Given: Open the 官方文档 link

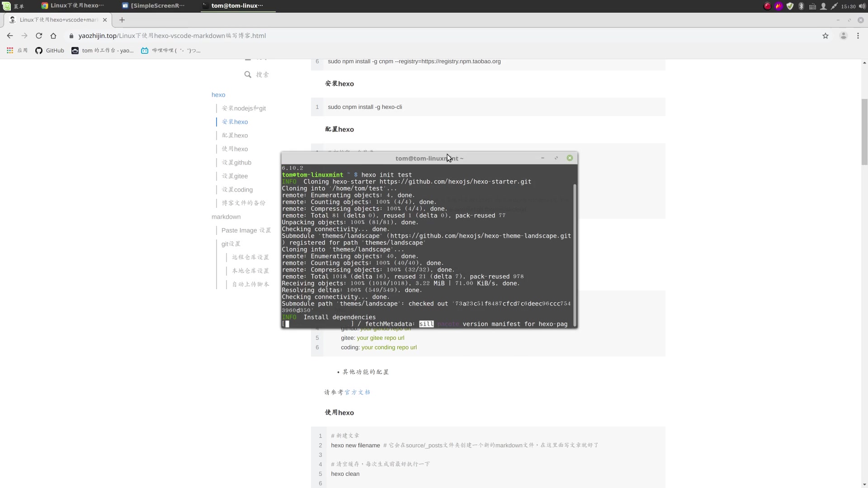Looking at the screenshot, I should point(357,392).
